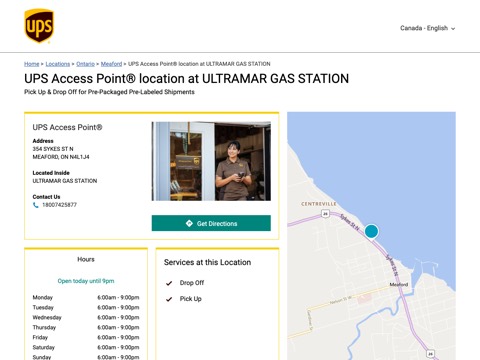Select the Wednesday hours row
The image size is (480, 360).
click(86, 317)
